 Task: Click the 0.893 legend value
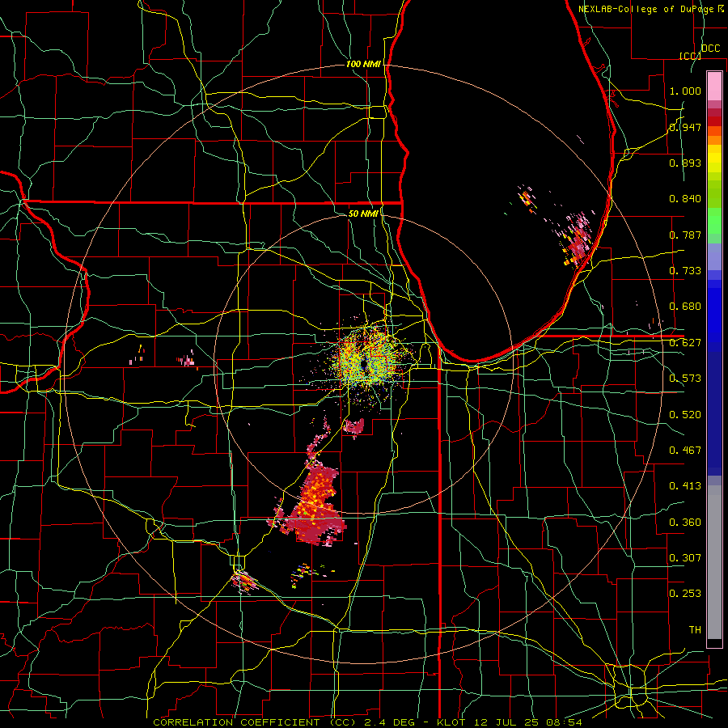click(x=685, y=163)
